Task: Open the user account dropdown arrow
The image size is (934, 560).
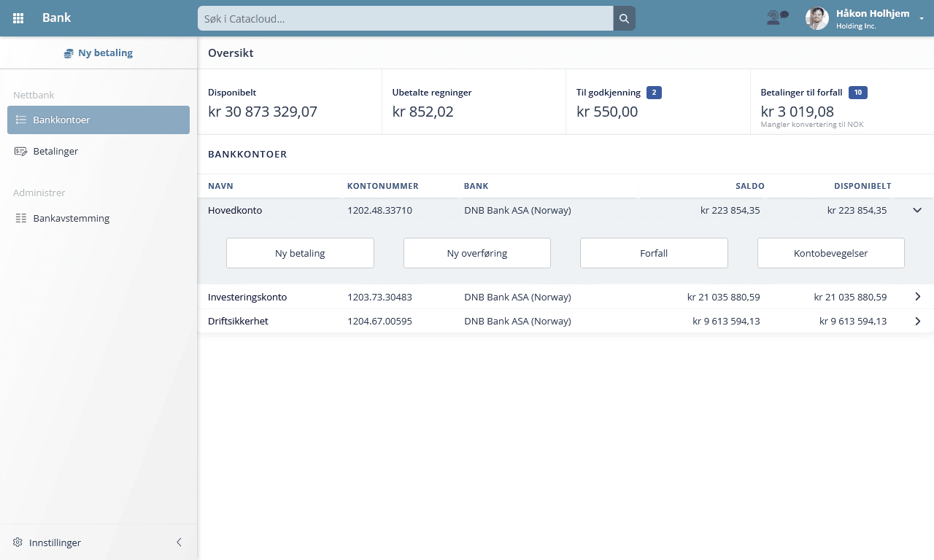Action: 922,20
